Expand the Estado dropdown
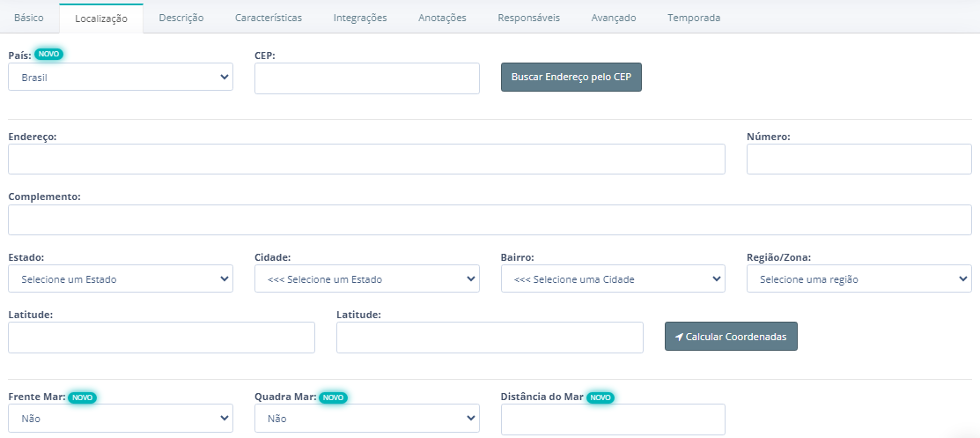Screen dimensions: 980x438 pos(121,278)
